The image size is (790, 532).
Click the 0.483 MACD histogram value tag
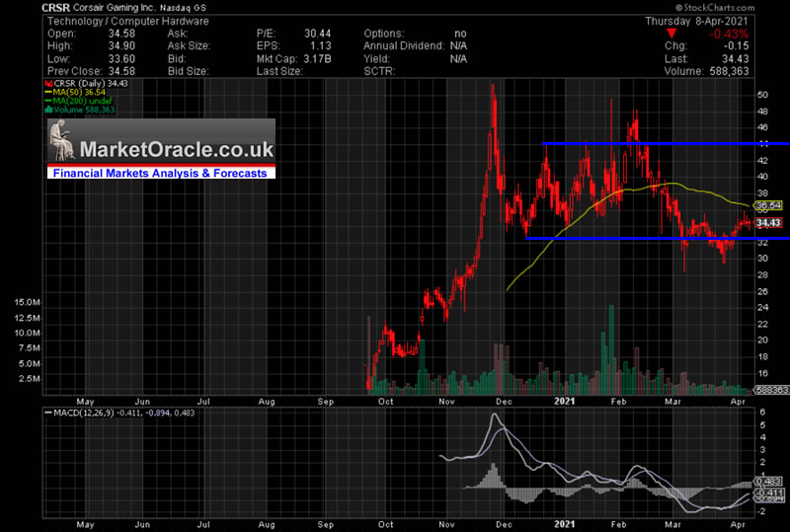[768, 481]
